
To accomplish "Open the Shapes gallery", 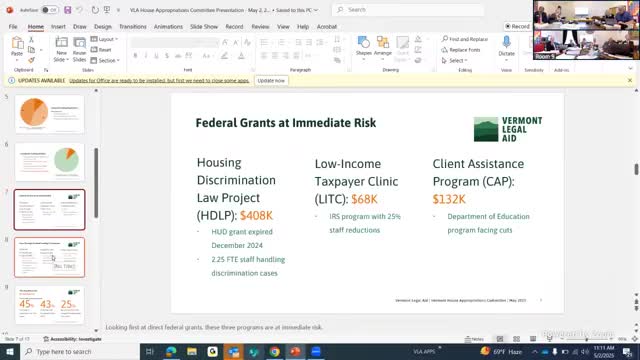I will [363, 46].
